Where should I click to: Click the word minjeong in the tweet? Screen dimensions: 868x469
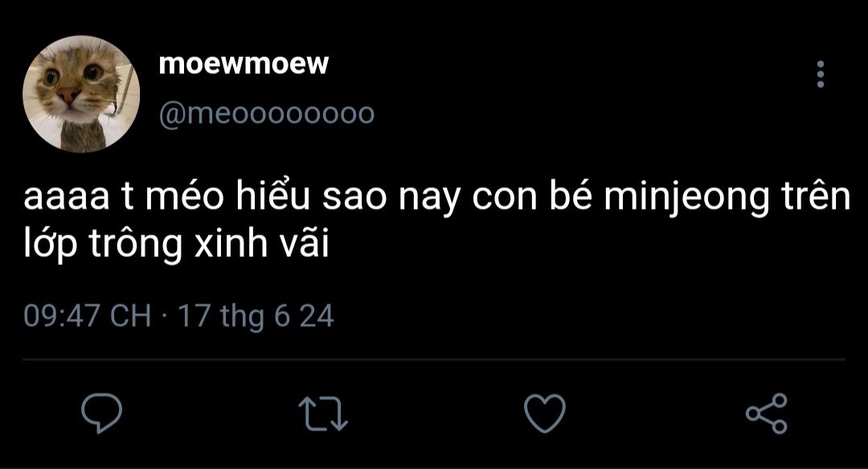tap(686, 198)
